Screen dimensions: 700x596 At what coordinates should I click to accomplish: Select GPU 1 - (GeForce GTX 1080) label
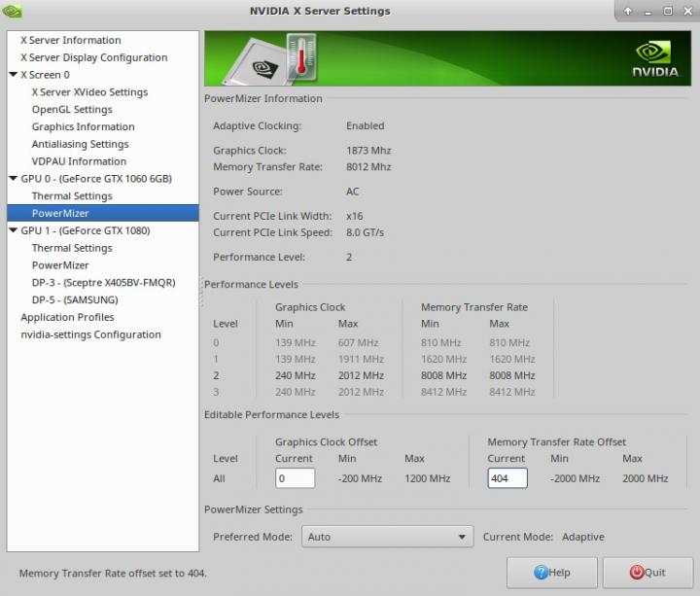[x=86, y=230]
